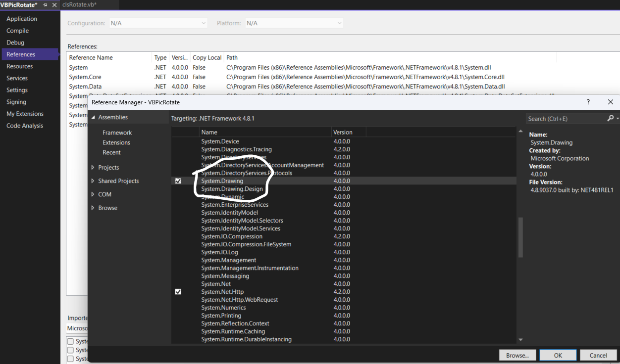
Task: Open the Debug properties page
Action: (x=15, y=43)
